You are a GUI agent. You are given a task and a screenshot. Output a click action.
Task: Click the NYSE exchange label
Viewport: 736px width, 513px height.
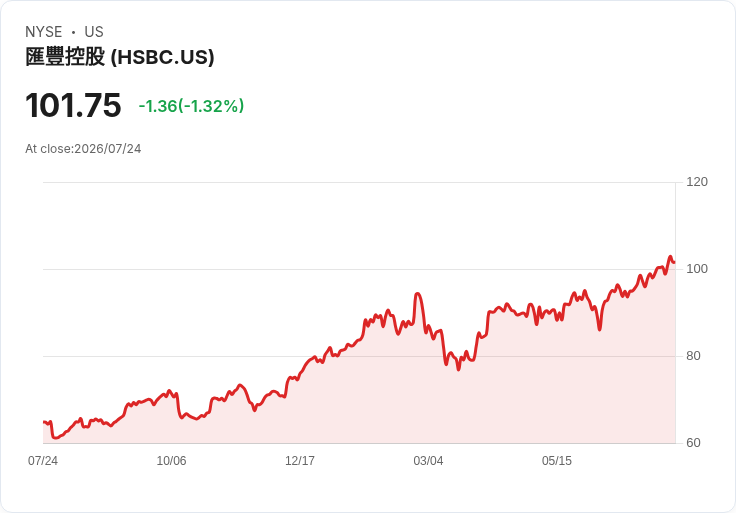(x=44, y=32)
